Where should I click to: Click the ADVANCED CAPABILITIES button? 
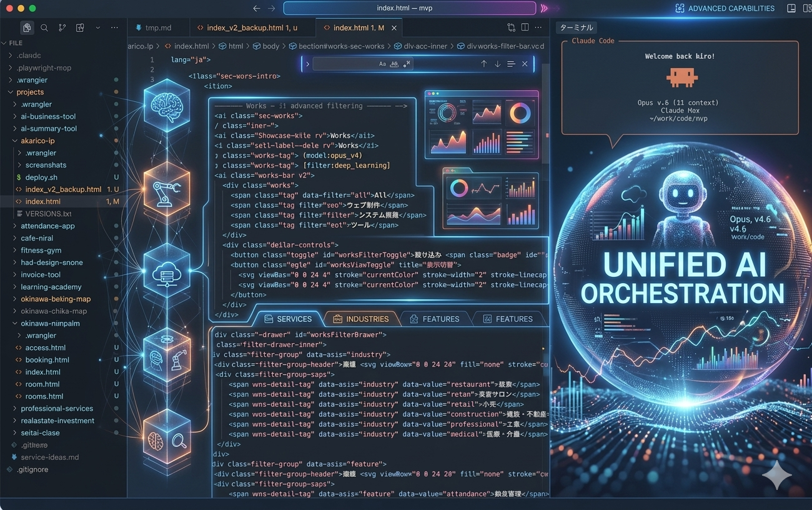coord(725,8)
